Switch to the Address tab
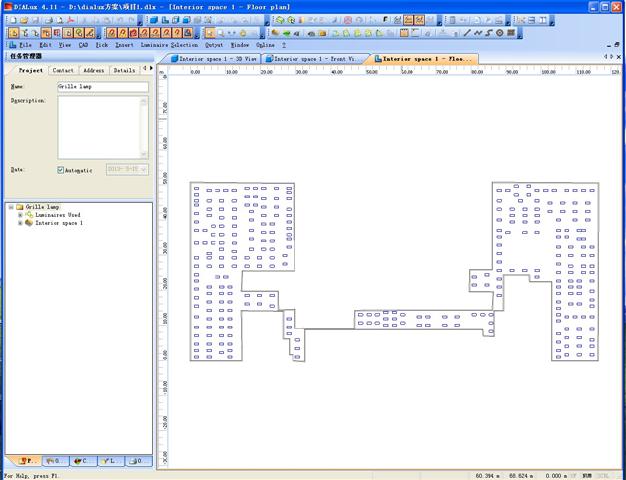The width and height of the screenshot is (626, 480). click(94, 70)
